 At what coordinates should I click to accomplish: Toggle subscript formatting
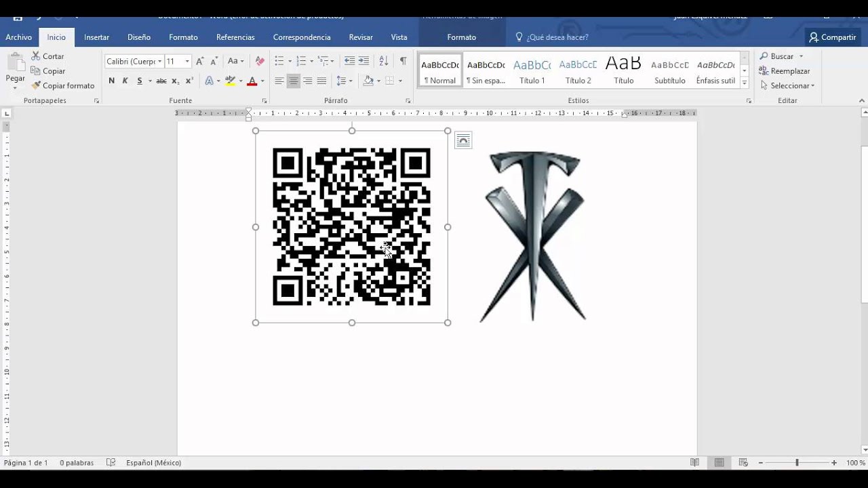point(175,81)
